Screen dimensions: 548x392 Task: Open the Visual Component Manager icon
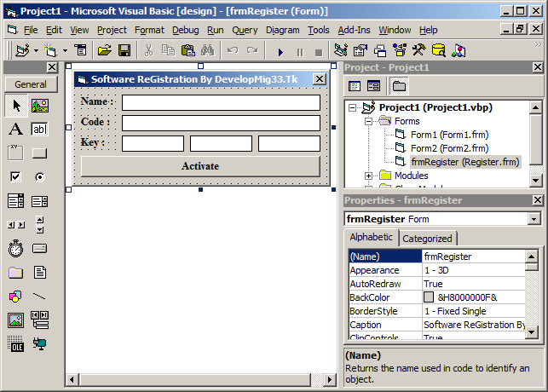(459, 50)
